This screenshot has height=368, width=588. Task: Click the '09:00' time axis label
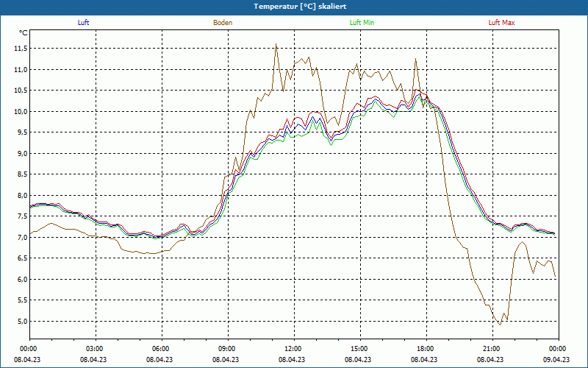[x=228, y=349]
